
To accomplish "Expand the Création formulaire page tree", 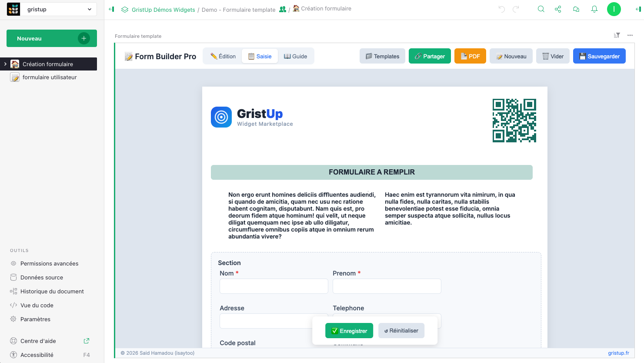I will 5,64.
